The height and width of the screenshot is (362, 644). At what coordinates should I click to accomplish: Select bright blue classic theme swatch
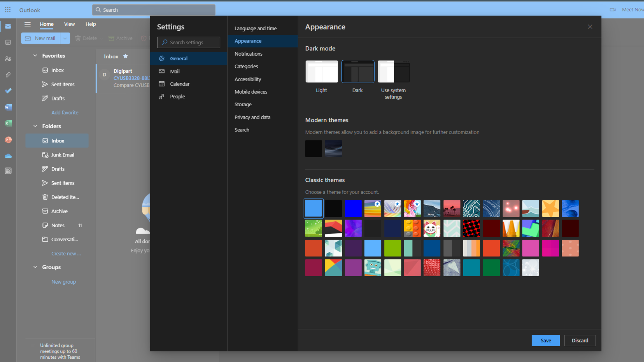click(x=353, y=208)
